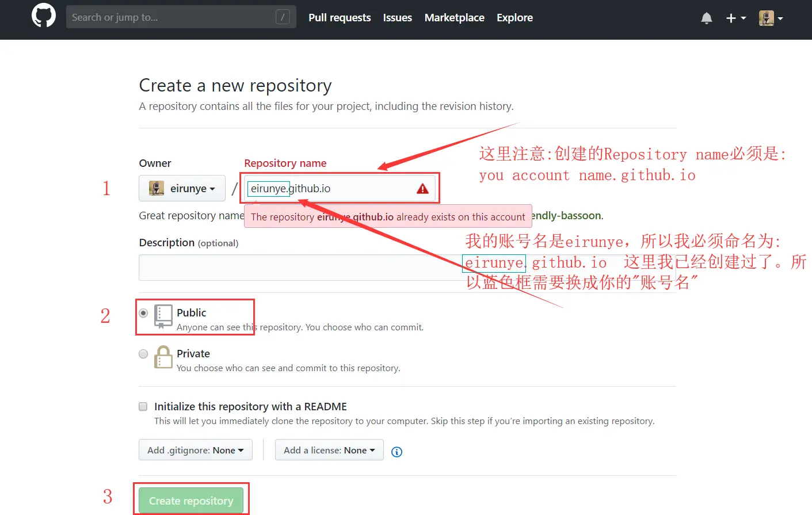
Task: Click the Public book icon
Action: pos(163,316)
